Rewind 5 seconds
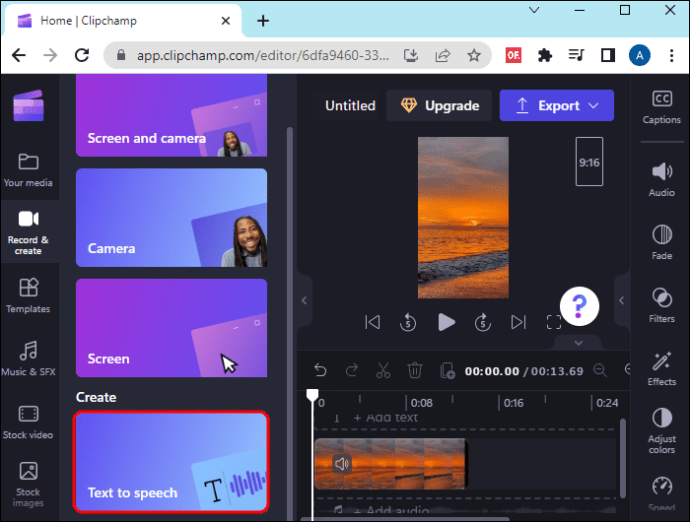Screen dimensions: 690x522 pos(408,322)
